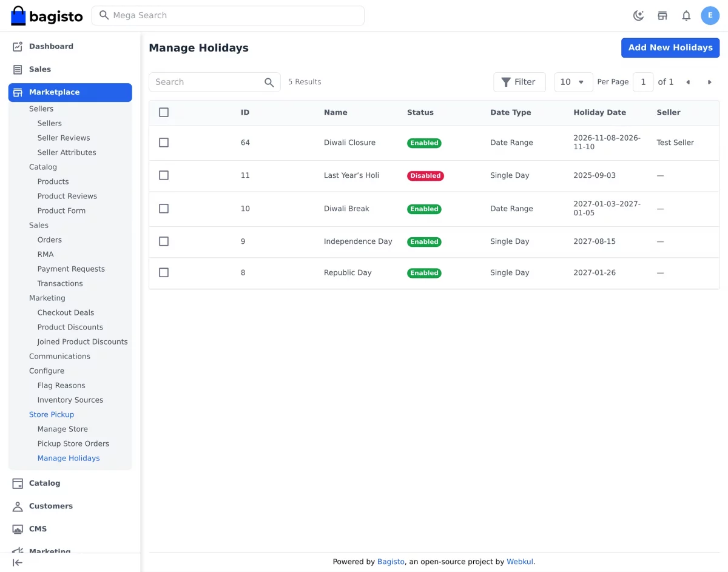Open Pickup Store Orders submenu

(73, 443)
